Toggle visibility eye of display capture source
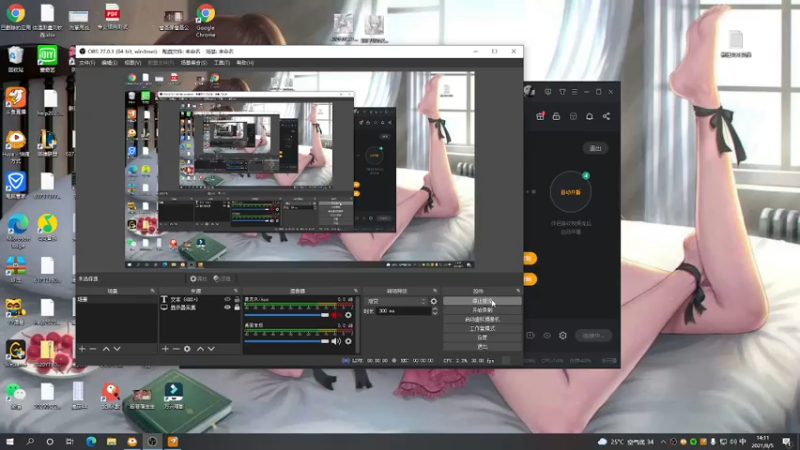This screenshot has width=800, height=450. point(228,307)
